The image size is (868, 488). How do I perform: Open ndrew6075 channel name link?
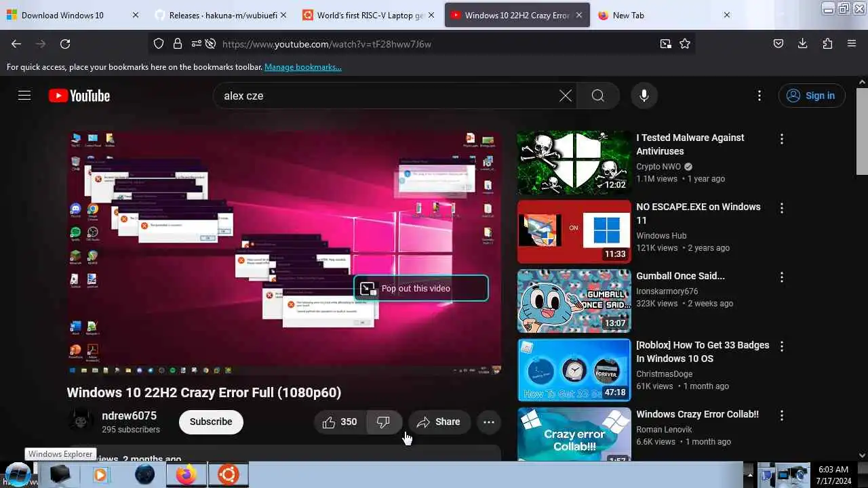coord(129,415)
